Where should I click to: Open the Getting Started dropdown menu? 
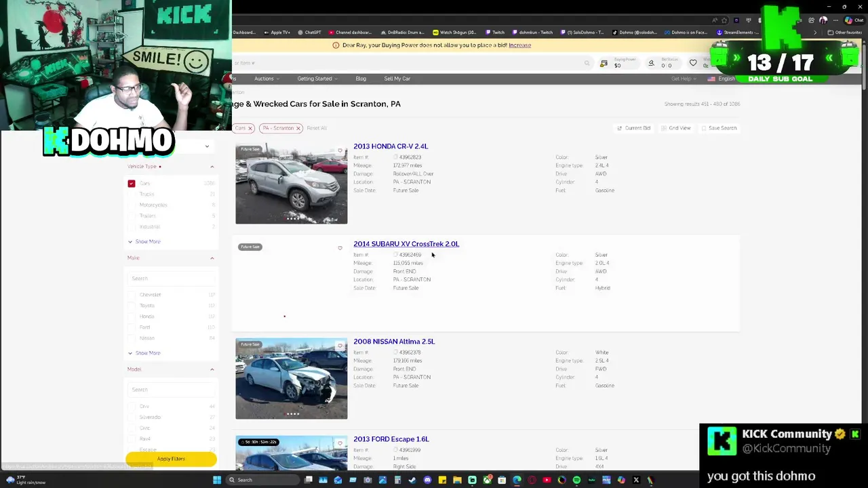coord(317,79)
